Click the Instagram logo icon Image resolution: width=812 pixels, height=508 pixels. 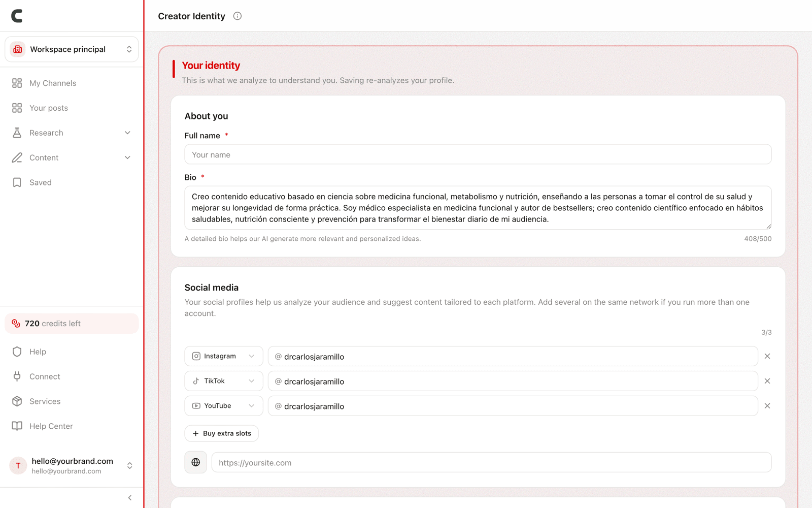click(196, 356)
